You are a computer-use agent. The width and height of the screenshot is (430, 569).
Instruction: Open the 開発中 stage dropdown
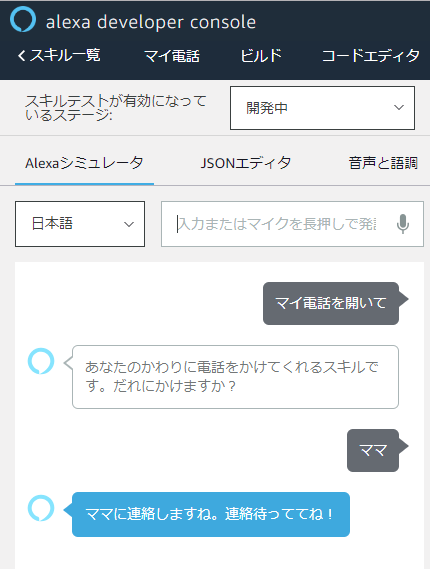[x=322, y=108]
